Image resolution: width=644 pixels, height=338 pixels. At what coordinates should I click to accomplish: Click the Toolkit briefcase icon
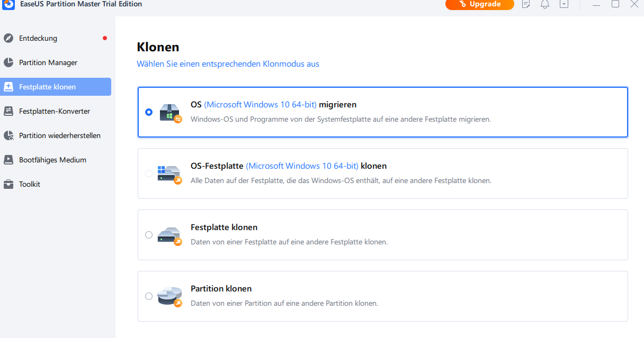[x=8, y=184]
